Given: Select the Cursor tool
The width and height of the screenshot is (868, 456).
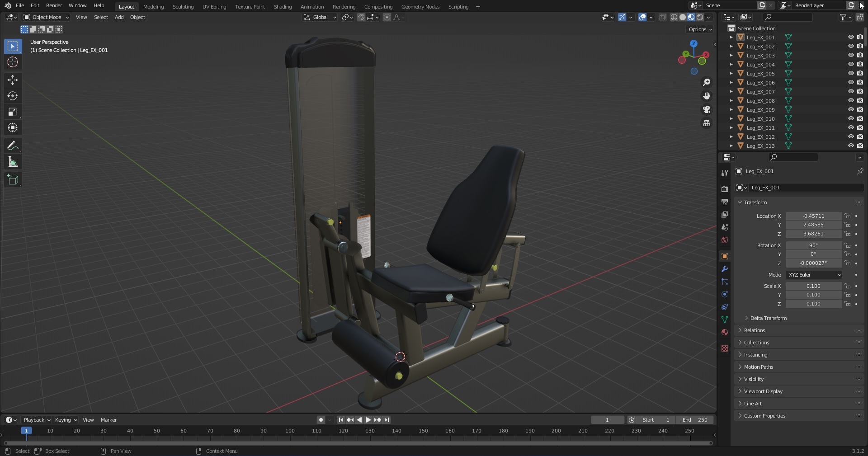Looking at the screenshot, I should click(x=13, y=62).
